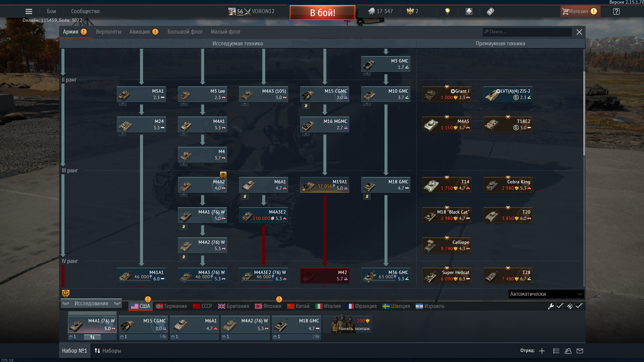Select locked M42 vehicle card
This screenshot has width=644, height=362.
coord(325,276)
